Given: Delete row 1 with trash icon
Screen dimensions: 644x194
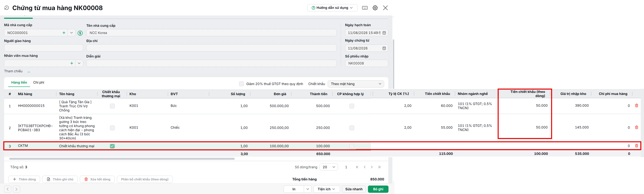Looking at the screenshot, I should click(x=637, y=106).
